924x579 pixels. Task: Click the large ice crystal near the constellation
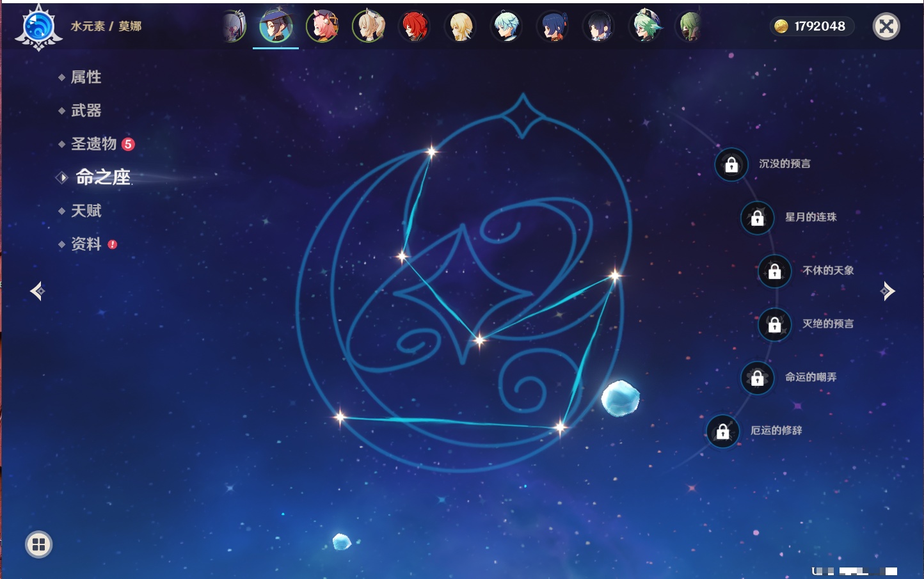(x=620, y=397)
